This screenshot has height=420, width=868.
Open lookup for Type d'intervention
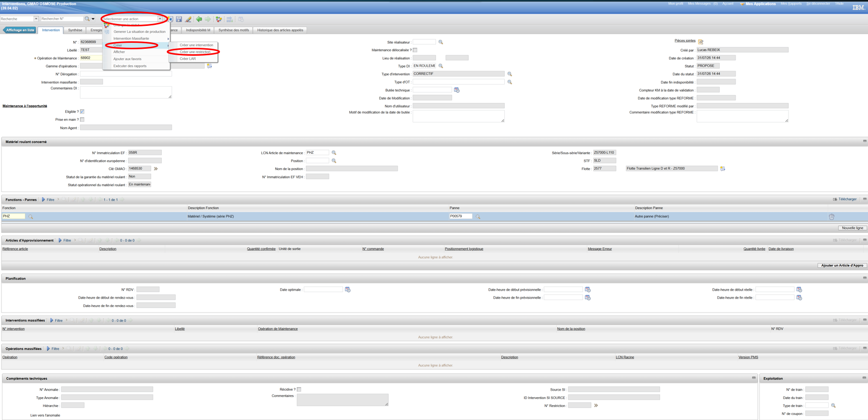click(x=510, y=74)
